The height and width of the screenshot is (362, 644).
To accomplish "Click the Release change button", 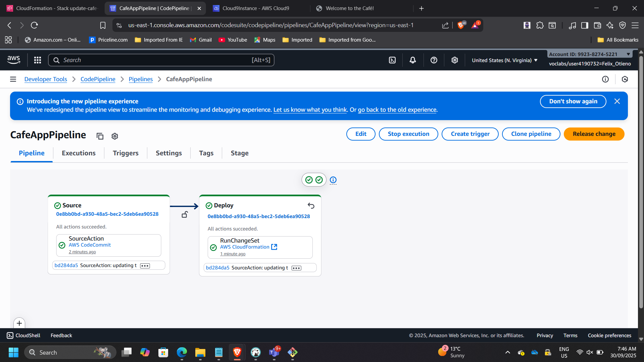I will [x=594, y=134].
